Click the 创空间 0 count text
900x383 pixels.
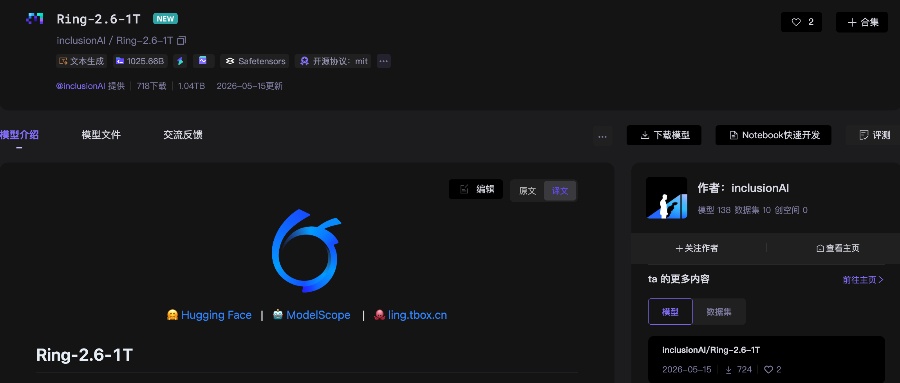[791, 210]
